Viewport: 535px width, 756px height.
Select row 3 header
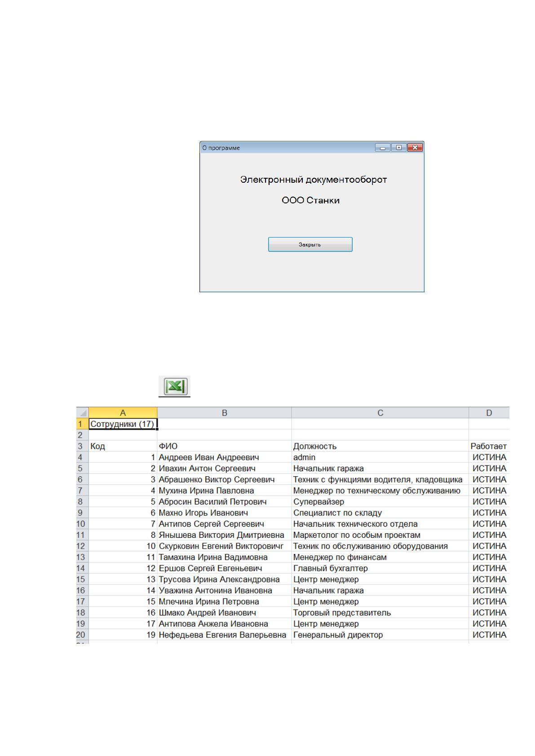click(x=83, y=446)
